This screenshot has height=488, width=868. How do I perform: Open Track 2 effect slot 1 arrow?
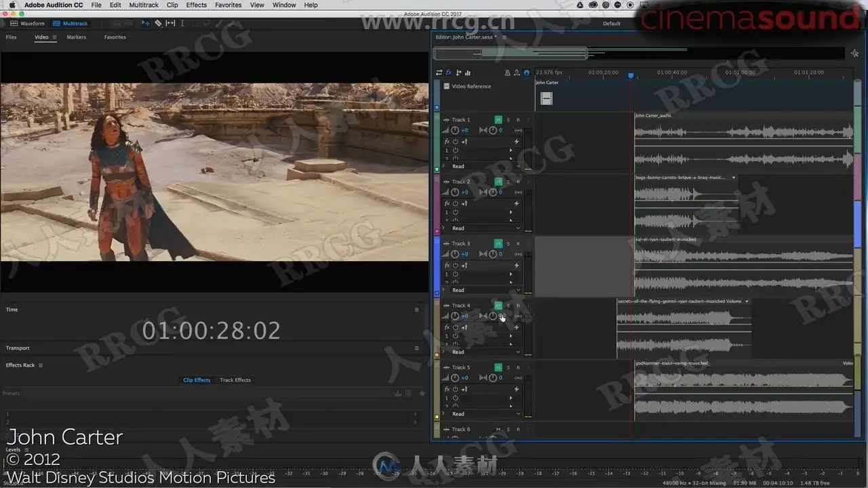pos(511,212)
